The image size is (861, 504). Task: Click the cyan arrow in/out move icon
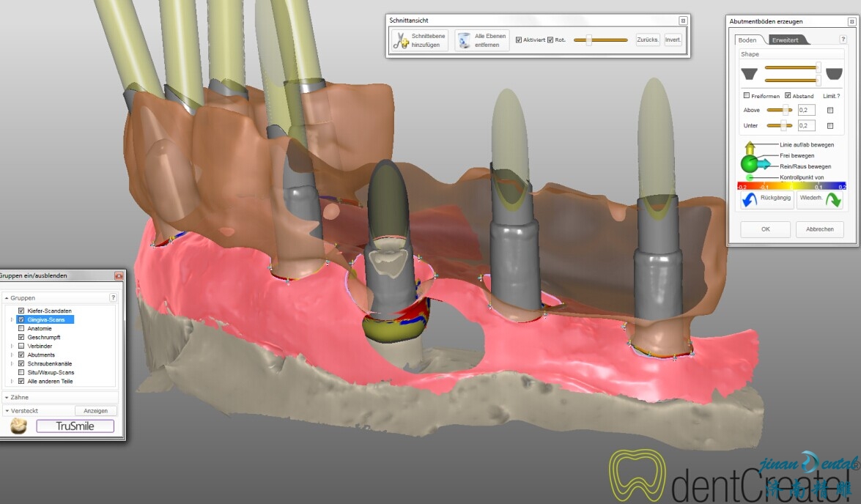[764, 163]
